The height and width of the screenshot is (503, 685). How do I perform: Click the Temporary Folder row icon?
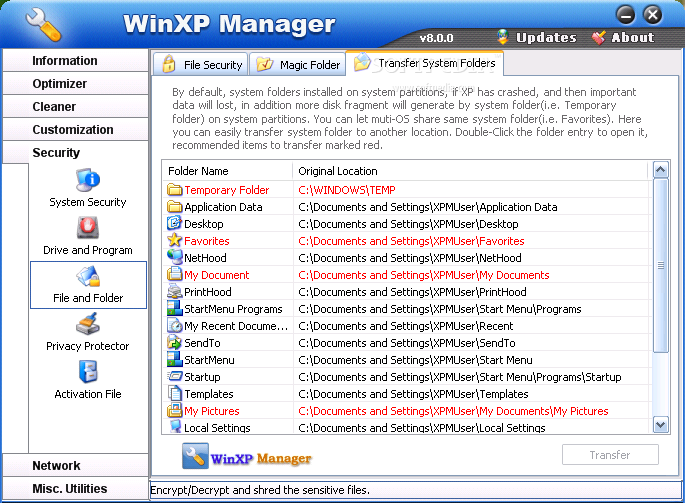coord(174,190)
